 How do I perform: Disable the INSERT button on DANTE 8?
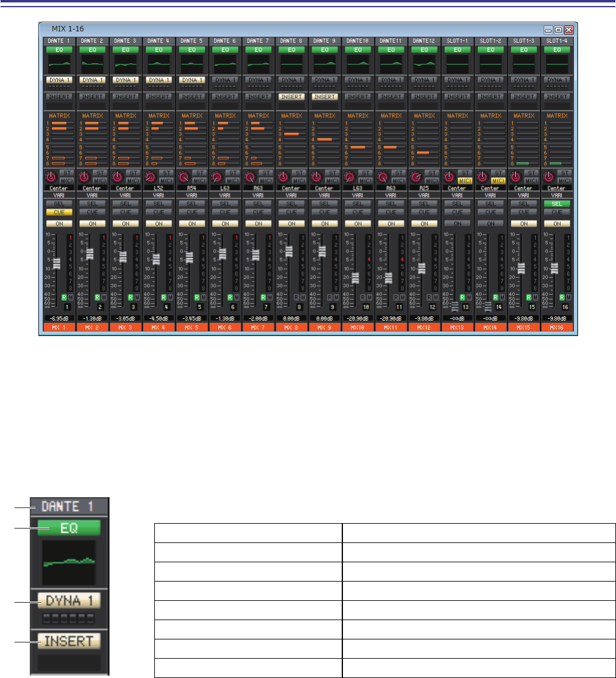pos(292,97)
